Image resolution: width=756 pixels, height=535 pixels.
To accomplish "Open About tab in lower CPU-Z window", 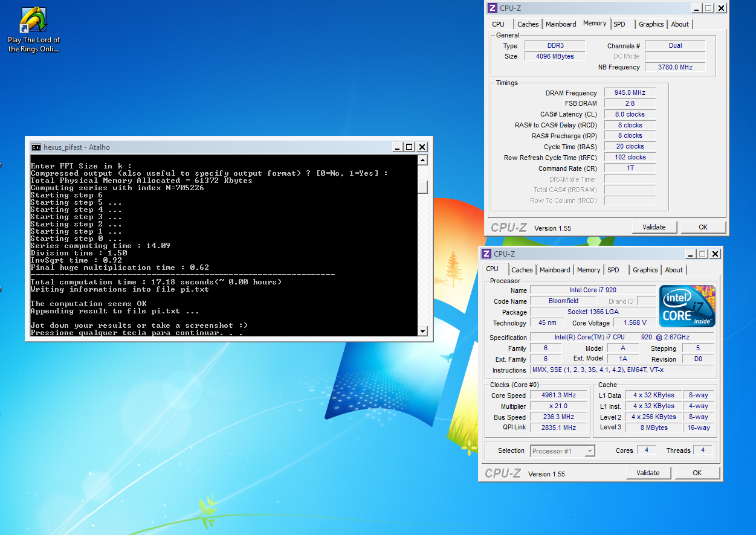I will point(674,270).
